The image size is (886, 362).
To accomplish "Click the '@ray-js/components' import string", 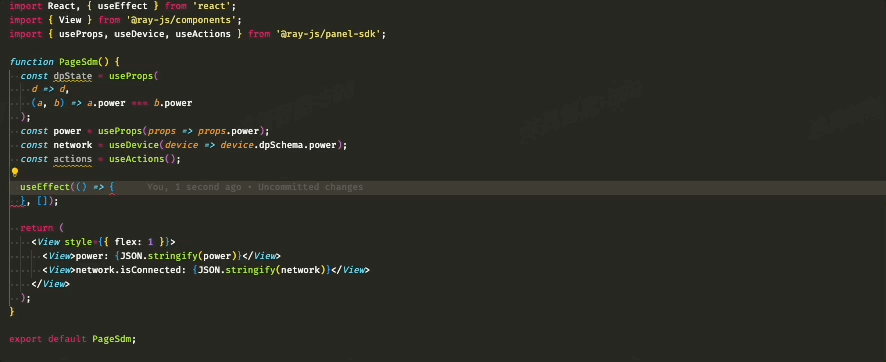I will (x=181, y=20).
